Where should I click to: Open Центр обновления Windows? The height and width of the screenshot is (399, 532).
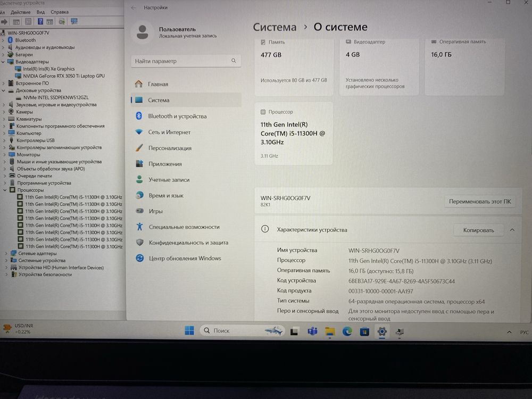pyautogui.click(x=186, y=258)
